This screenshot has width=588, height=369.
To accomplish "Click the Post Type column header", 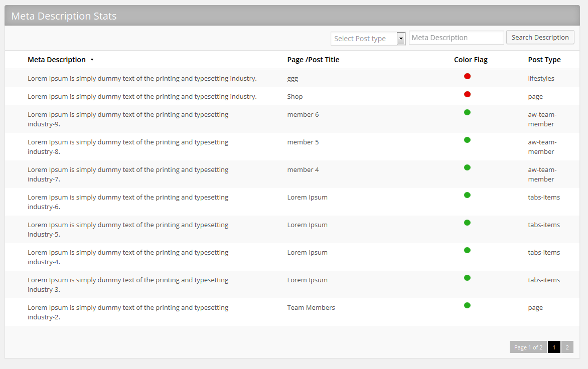I will (x=544, y=60).
